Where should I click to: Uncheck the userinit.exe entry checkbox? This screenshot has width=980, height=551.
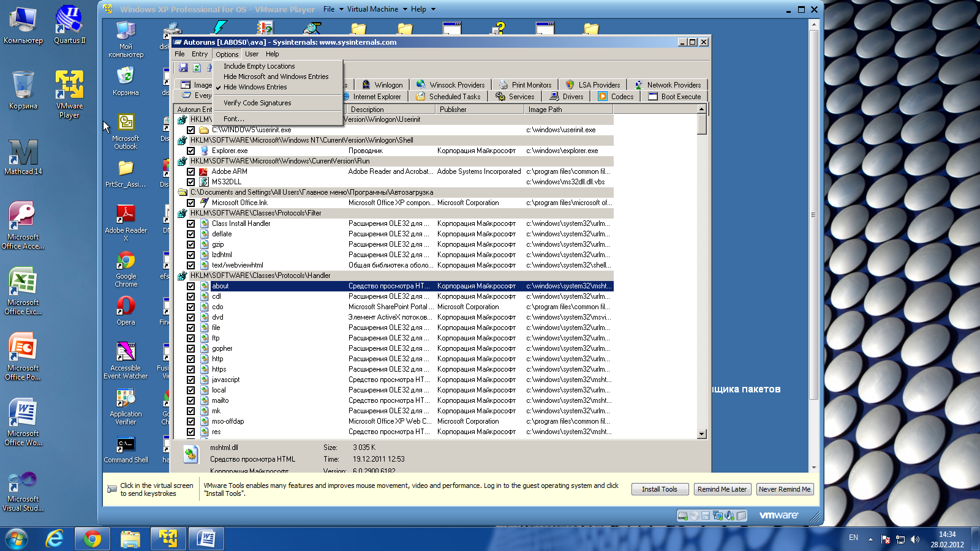[191, 130]
